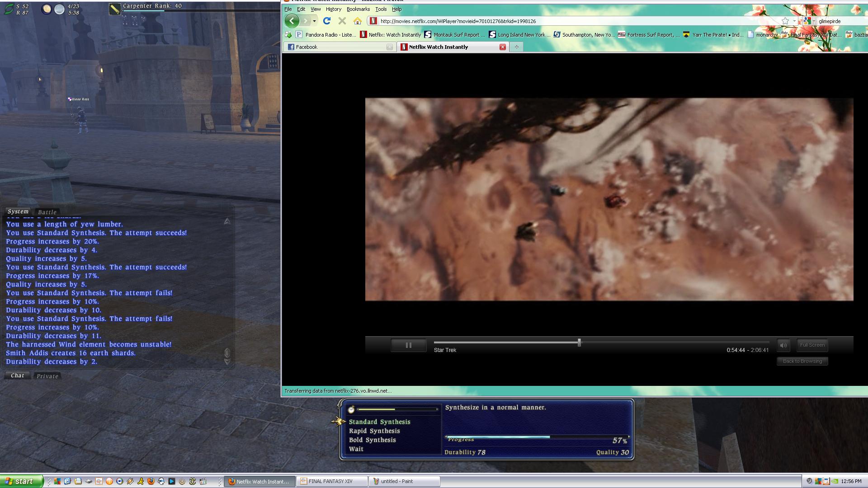Open the View menu

316,9
